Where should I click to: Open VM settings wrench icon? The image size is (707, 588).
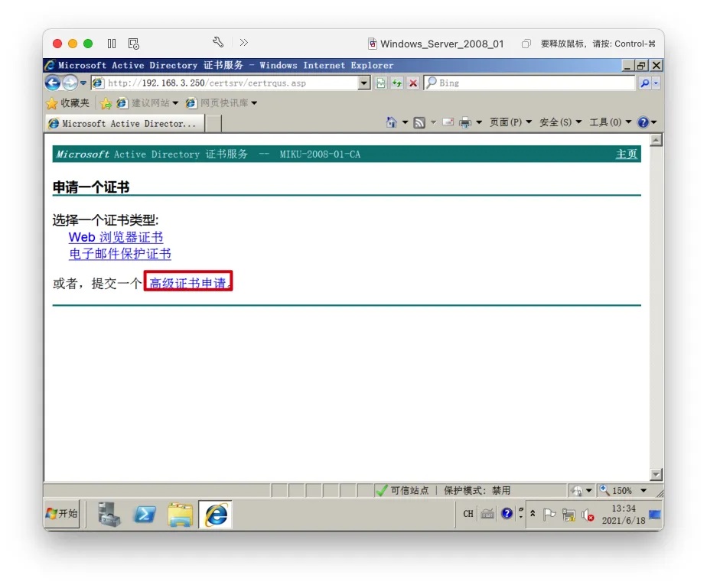click(x=218, y=42)
